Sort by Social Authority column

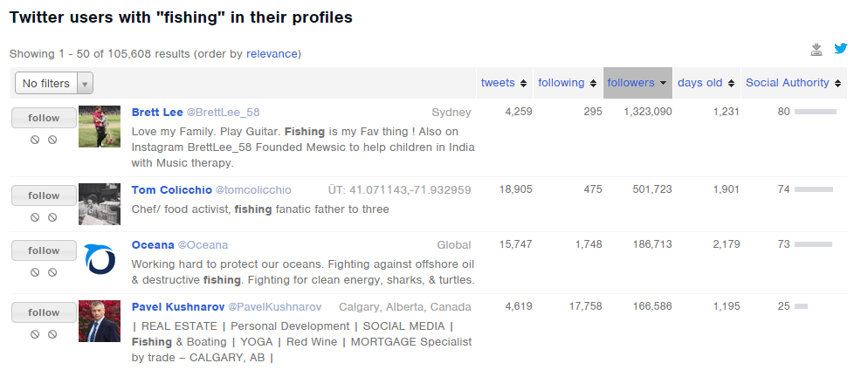(x=792, y=83)
